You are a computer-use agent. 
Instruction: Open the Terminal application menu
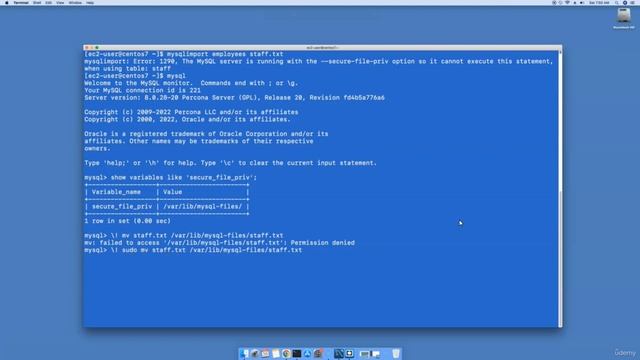tap(21, 2)
